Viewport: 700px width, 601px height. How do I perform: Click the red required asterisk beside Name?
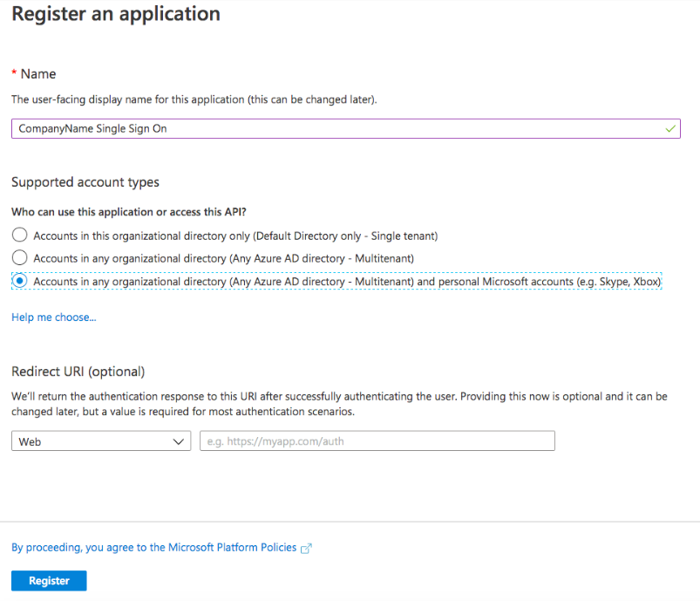click(x=14, y=75)
